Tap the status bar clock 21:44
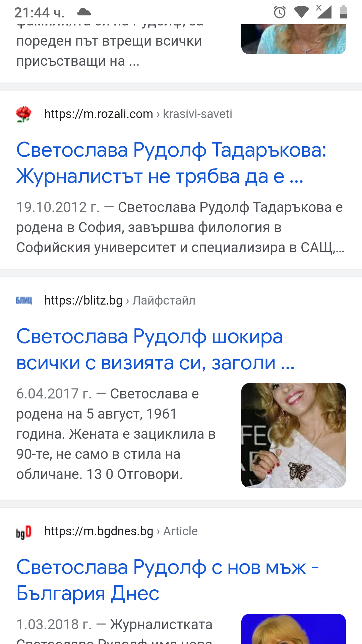 (x=39, y=13)
